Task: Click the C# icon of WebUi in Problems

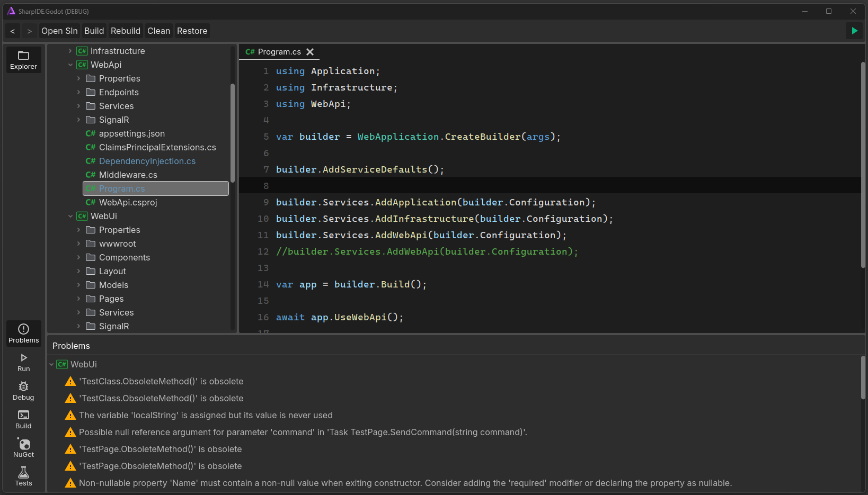Action: pos(62,364)
